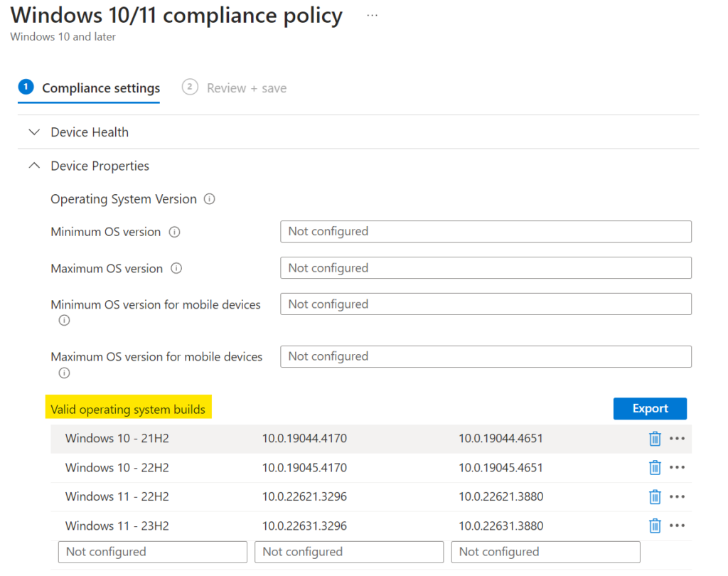Collapse the Device Properties section
This screenshot has height=576, width=728.
pos(33,165)
